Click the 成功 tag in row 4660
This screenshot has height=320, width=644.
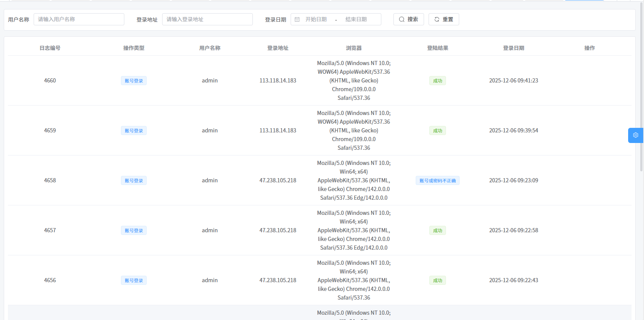click(x=437, y=81)
